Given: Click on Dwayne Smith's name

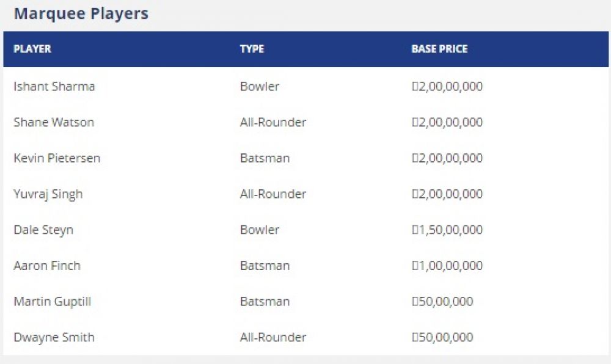Looking at the screenshot, I should coord(54,337).
